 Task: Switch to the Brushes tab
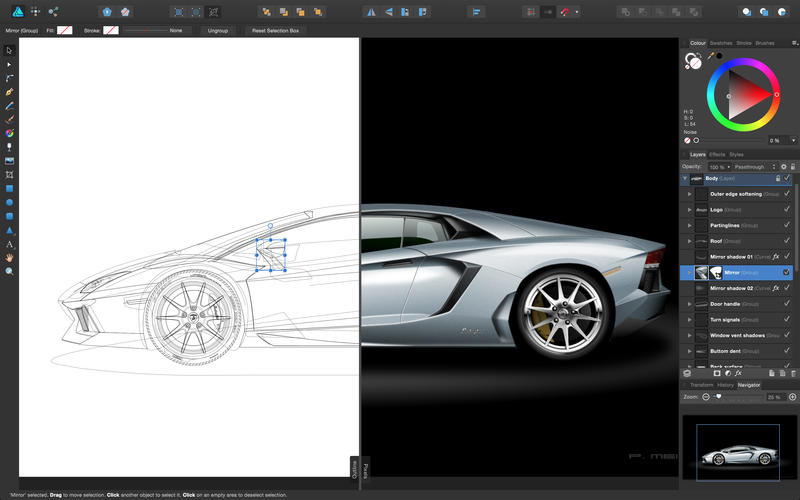pos(765,43)
